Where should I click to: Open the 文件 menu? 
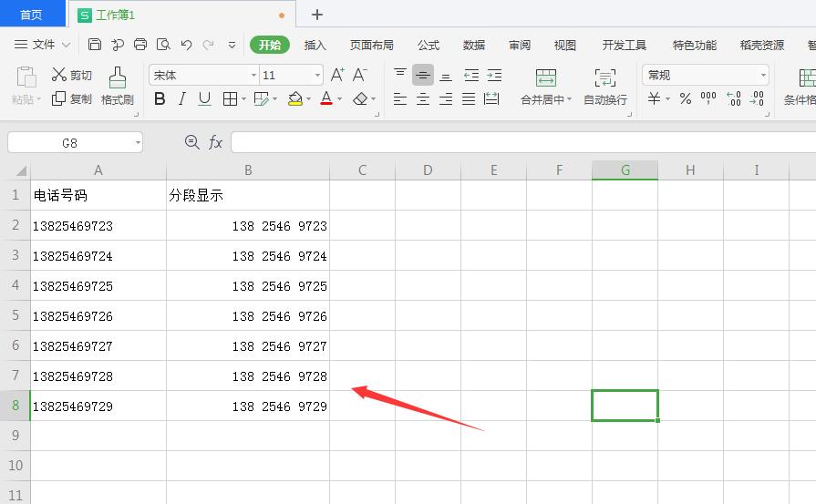42,45
